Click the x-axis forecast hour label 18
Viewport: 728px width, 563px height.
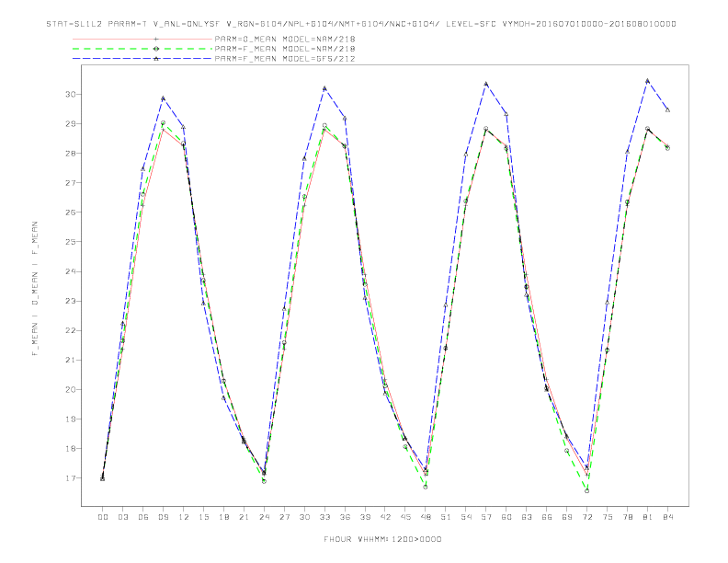point(223,517)
